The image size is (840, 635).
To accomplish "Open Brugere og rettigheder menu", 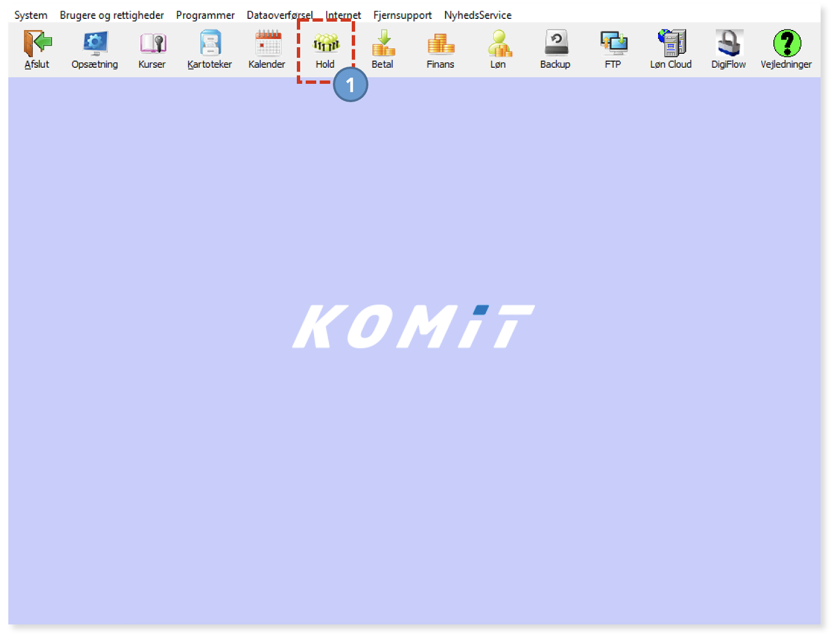I will click(112, 15).
